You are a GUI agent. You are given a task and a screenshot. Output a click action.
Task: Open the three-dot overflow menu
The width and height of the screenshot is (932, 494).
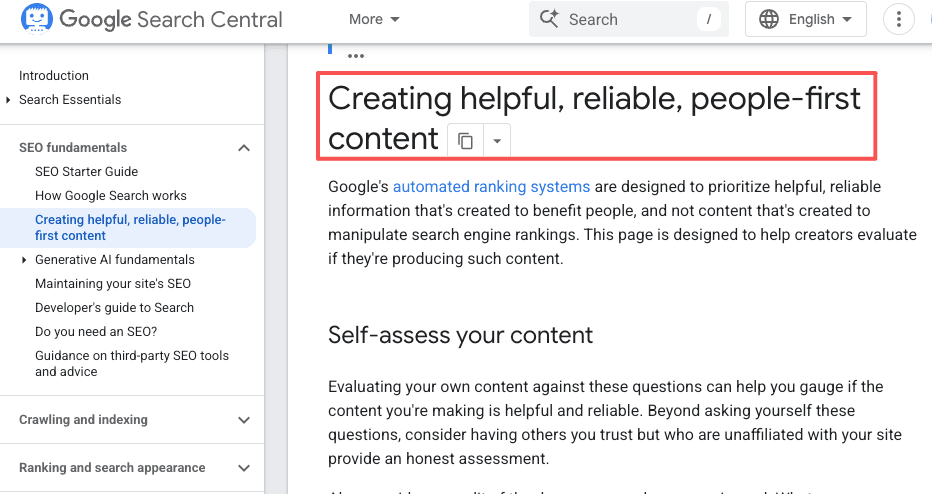pyautogui.click(x=899, y=19)
